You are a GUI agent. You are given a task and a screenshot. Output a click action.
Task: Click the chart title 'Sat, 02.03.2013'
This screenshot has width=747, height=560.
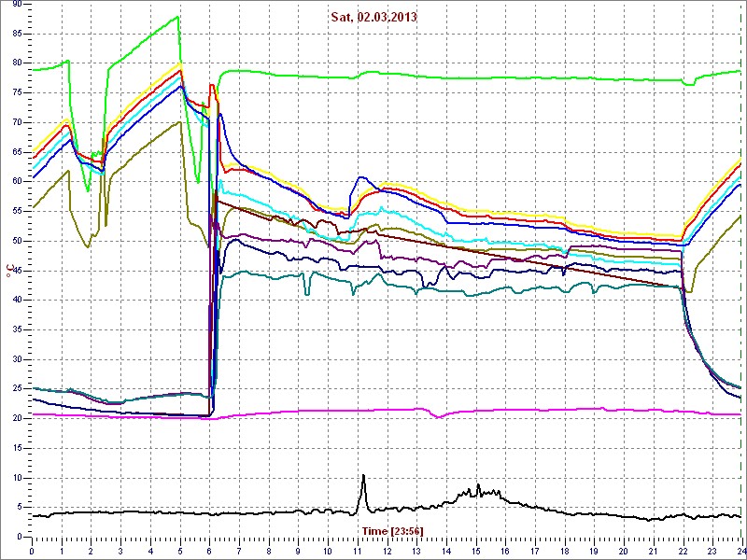click(374, 17)
